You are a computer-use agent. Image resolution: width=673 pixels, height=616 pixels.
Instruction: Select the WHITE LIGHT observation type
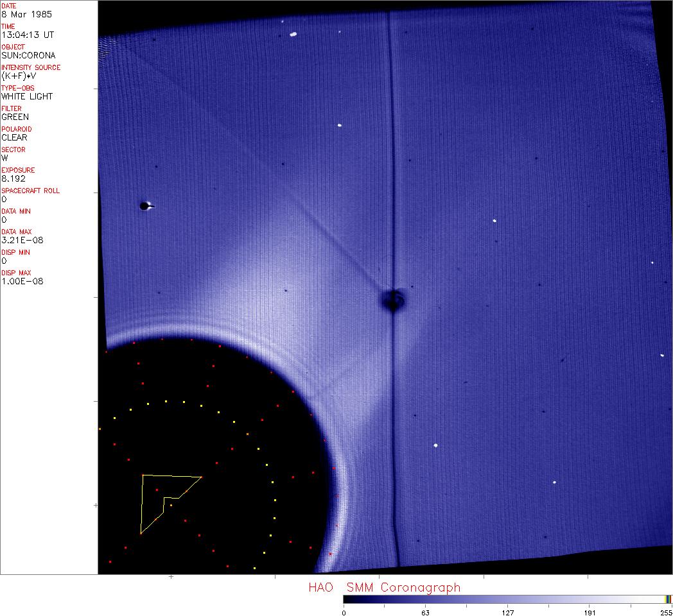click(x=27, y=96)
